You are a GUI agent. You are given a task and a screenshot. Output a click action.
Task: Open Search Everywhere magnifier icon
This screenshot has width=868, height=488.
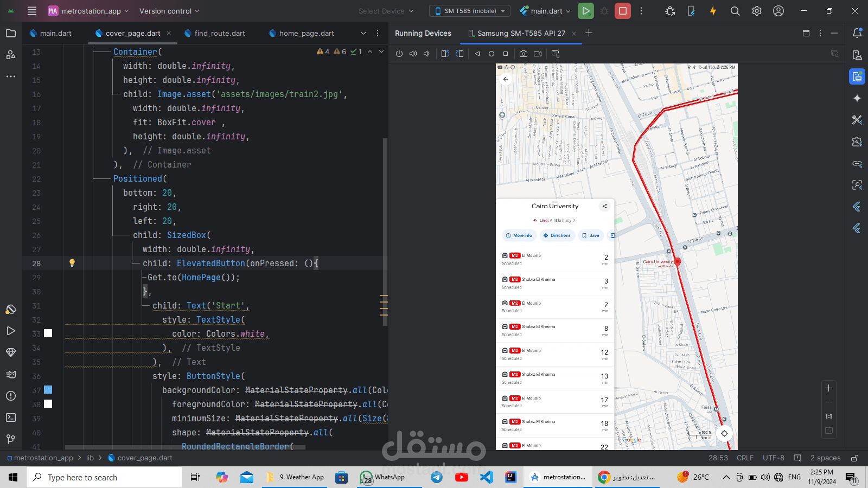735,11
